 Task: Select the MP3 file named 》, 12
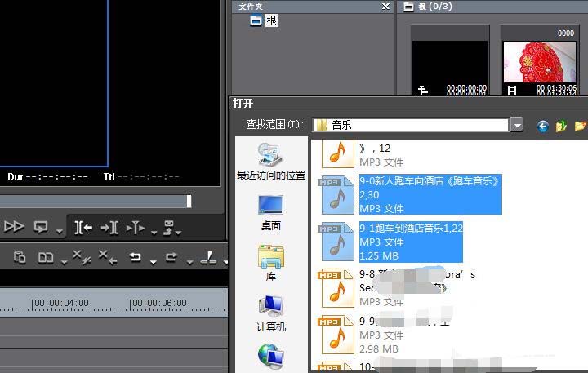click(363, 154)
